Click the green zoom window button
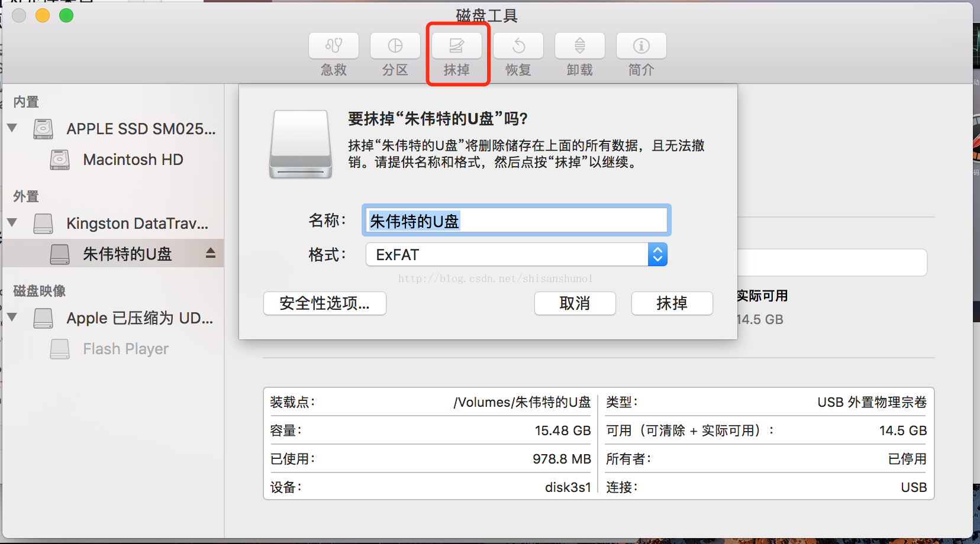The height and width of the screenshot is (544, 980). 66,15
